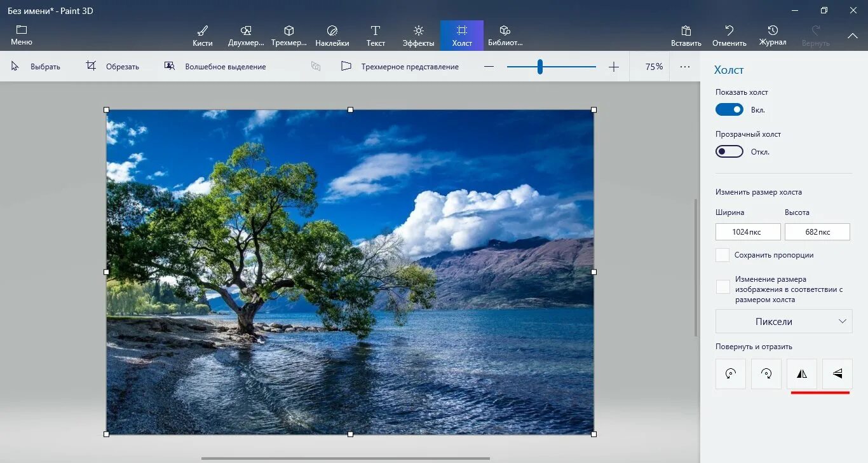Open the Текст tool tab
The height and width of the screenshot is (463, 868).
coord(376,36)
